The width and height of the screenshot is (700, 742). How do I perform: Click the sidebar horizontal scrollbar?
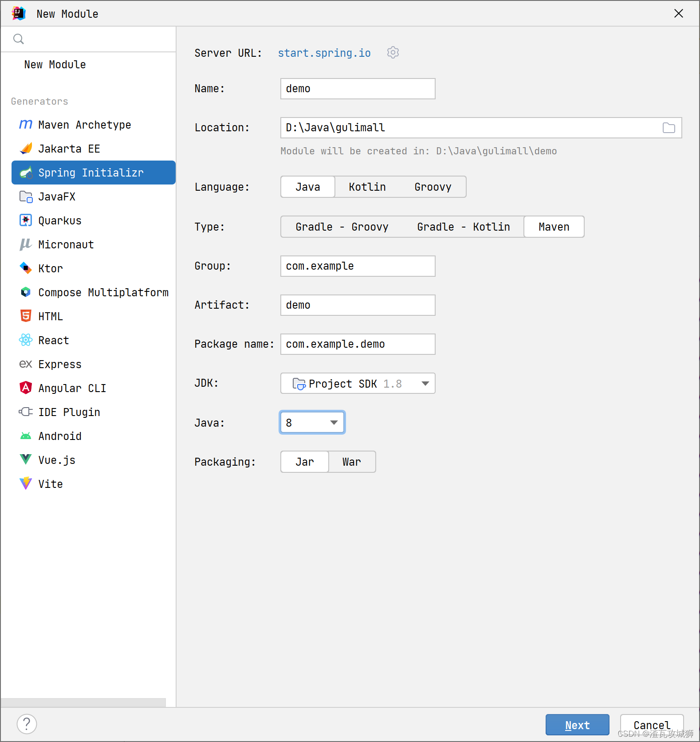[x=83, y=703]
